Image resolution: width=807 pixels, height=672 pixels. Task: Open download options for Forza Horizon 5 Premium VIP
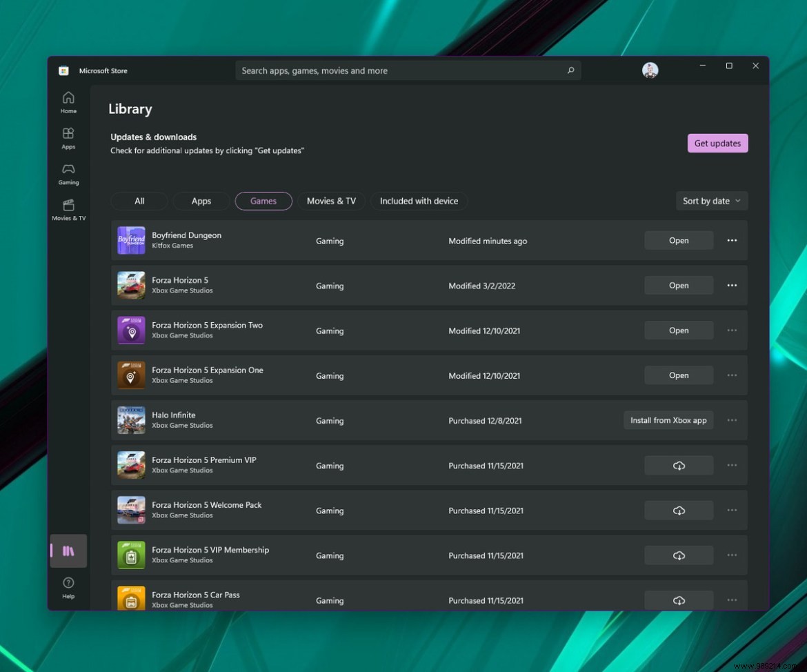(731, 465)
